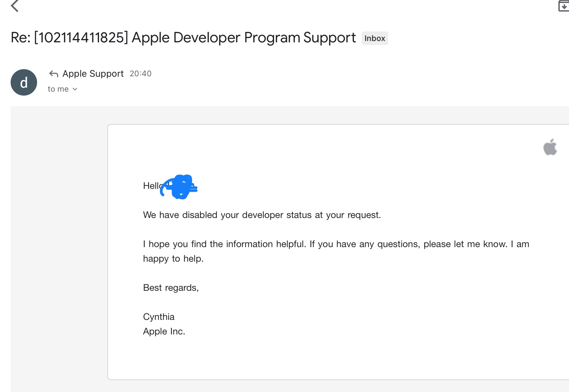
Task: Expand the to me recipient details
Action: click(62, 89)
